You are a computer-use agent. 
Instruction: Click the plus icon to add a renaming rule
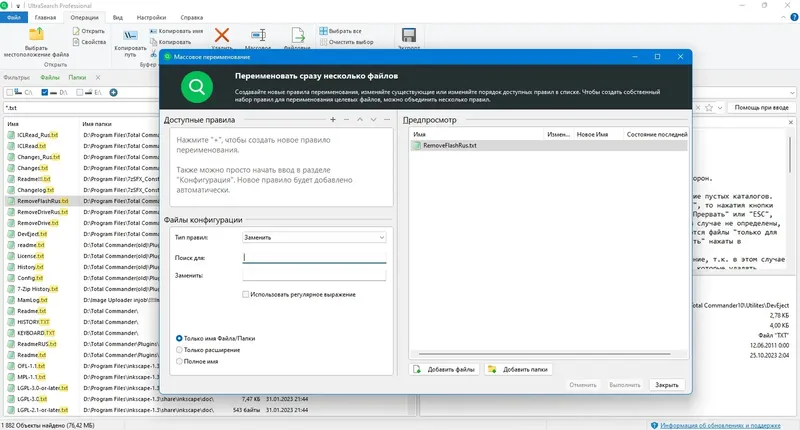coord(333,119)
